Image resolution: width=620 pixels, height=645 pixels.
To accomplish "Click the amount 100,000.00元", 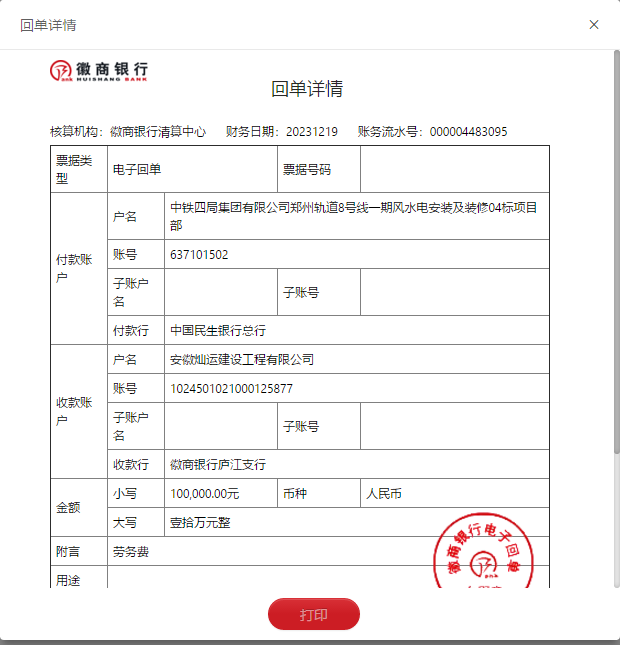I will point(204,494).
